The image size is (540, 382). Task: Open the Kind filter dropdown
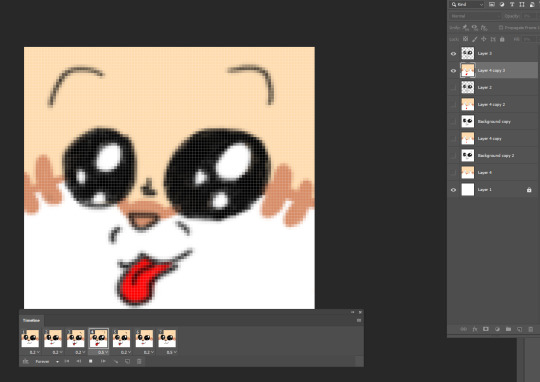click(x=467, y=4)
